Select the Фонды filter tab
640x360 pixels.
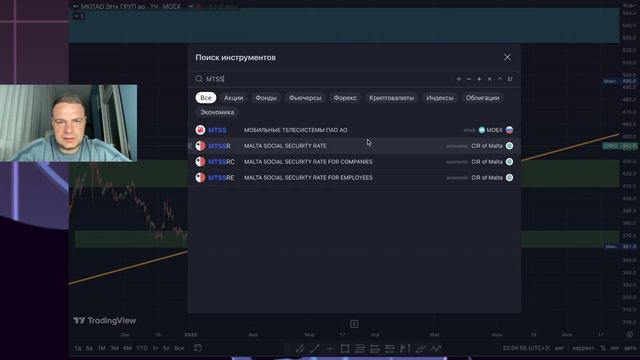click(x=266, y=98)
